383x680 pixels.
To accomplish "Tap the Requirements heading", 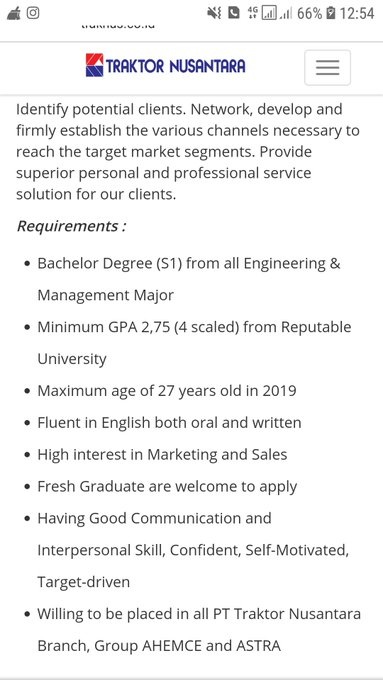I will coord(71,226).
